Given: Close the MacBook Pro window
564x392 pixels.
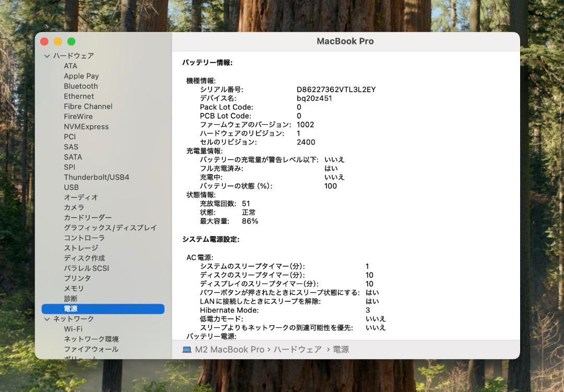Looking at the screenshot, I should pyautogui.click(x=44, y=41).
